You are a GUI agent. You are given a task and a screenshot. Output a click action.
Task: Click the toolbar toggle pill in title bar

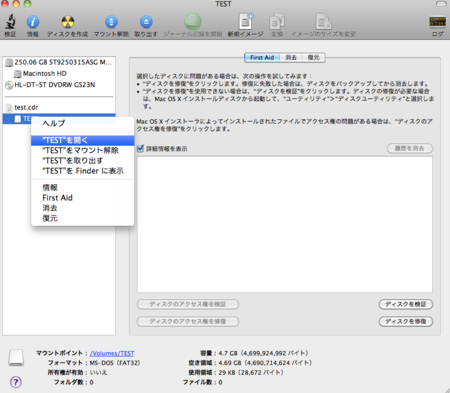click(441, 4)
